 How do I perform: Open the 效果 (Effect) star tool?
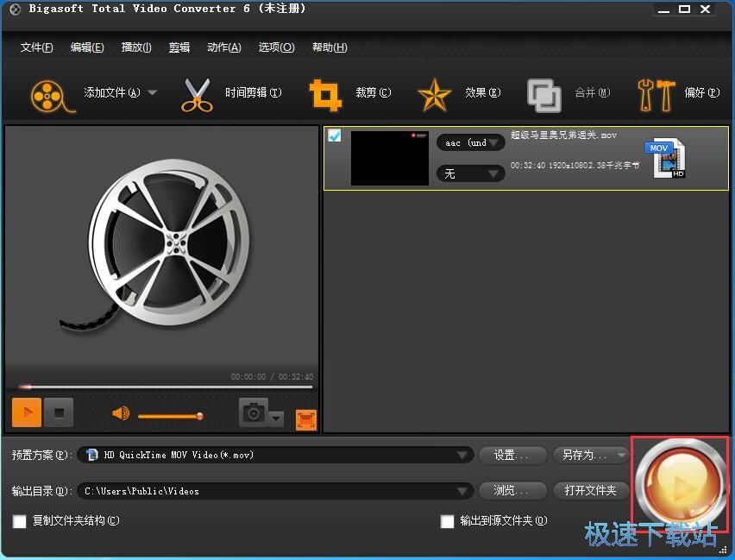(435, 95)
